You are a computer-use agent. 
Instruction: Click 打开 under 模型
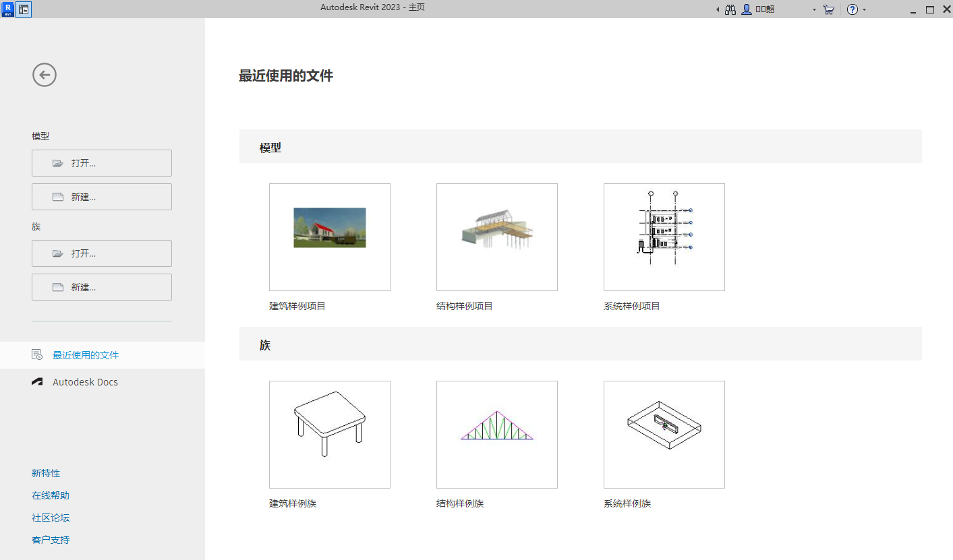[x=101, y=162]
